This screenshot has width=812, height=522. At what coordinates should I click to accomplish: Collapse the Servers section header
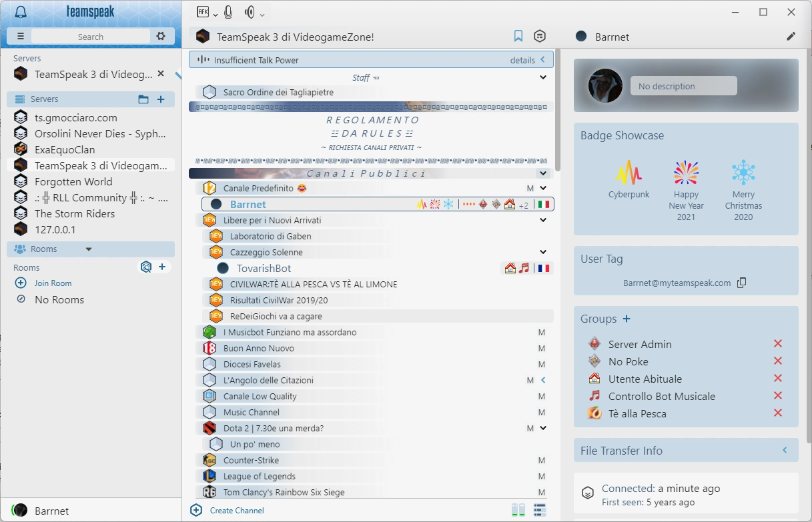[x=91, y=99]
